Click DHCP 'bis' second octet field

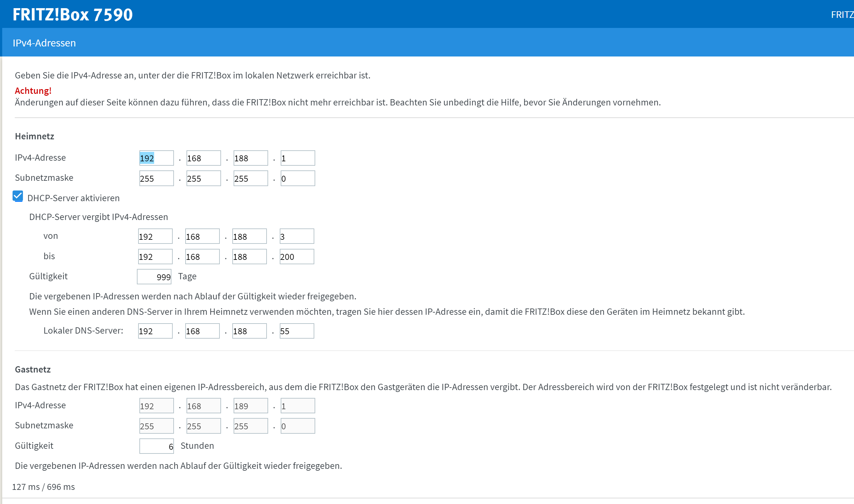click(x=203, y=257)
